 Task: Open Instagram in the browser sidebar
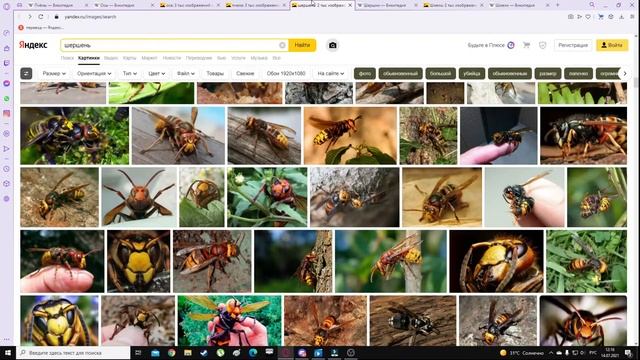tap(6, 113)
